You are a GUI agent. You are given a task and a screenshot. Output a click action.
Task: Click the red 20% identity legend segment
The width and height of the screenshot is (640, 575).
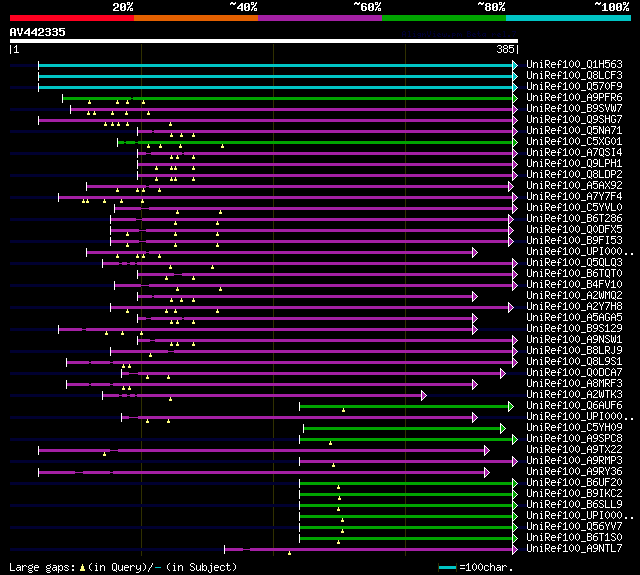[72, 18]
